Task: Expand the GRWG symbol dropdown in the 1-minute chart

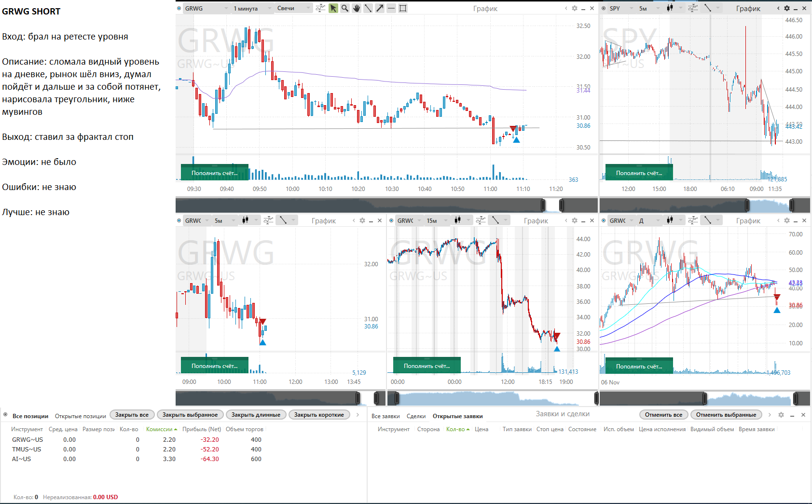Action: pyautogui.click(x=226, y=9)
